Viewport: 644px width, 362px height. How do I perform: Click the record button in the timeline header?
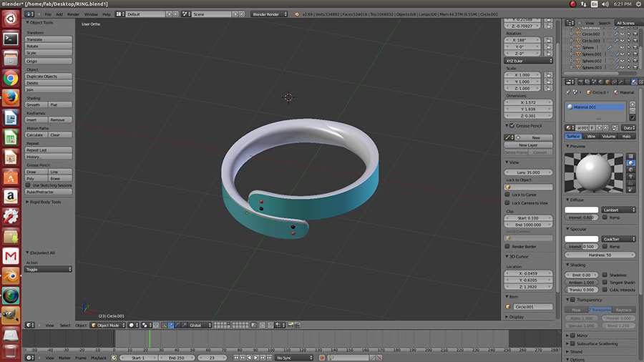(x=322, y=357)
